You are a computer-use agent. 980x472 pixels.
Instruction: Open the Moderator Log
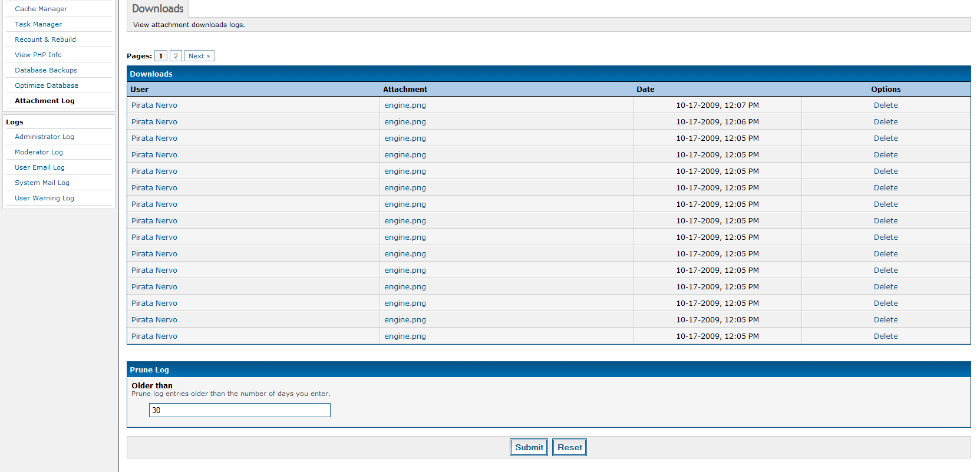pos(39,152)
